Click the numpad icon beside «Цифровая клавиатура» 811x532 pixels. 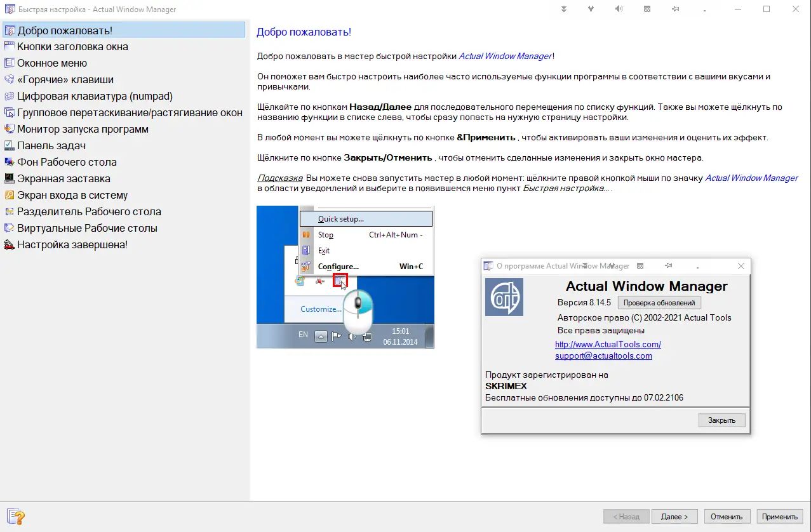tap(9, 96)
